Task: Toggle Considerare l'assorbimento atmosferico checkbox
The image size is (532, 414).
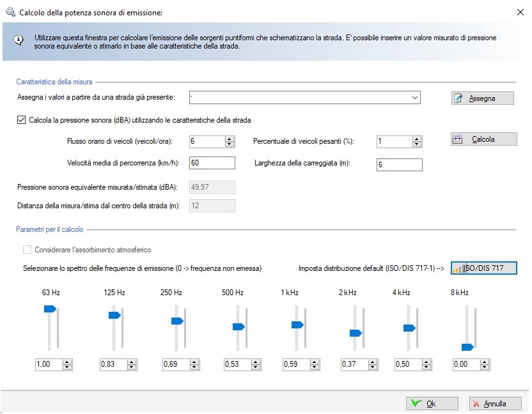Action: point(27,250)
